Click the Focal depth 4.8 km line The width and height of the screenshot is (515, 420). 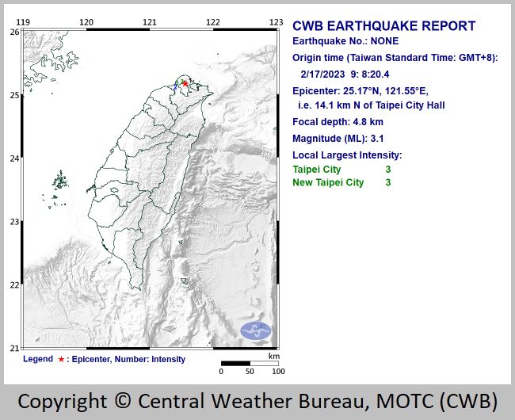[x=338, y=122]
